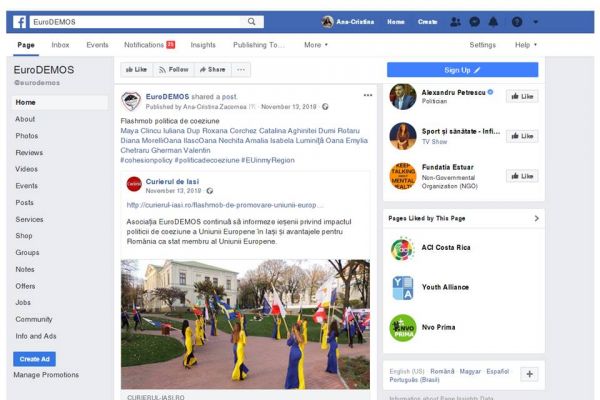Open the Publishing Tools tab
The width and height of the screenshot is (600, 400).
click(x=259, y=45)
